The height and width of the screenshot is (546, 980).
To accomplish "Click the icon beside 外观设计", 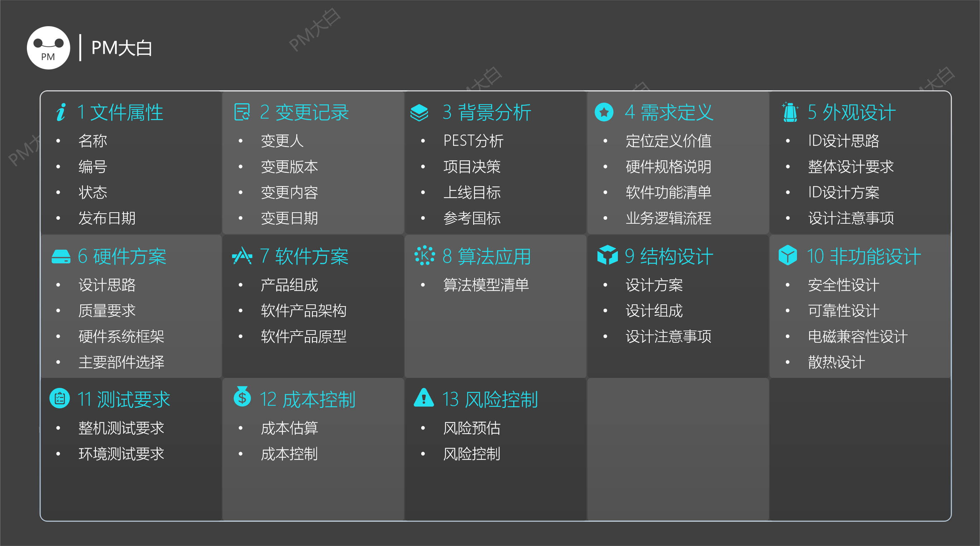I will click(x=790, y=112).
